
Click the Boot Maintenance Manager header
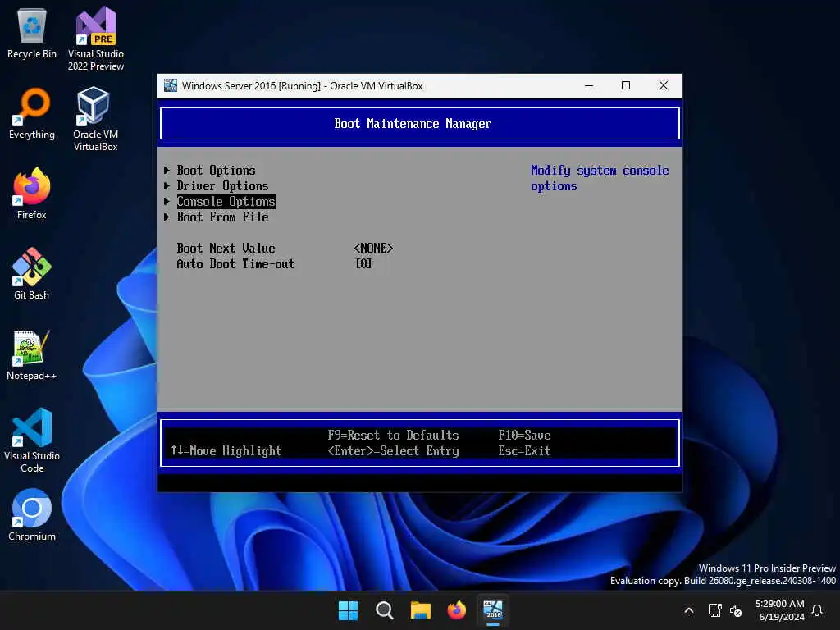pos(413,124)
